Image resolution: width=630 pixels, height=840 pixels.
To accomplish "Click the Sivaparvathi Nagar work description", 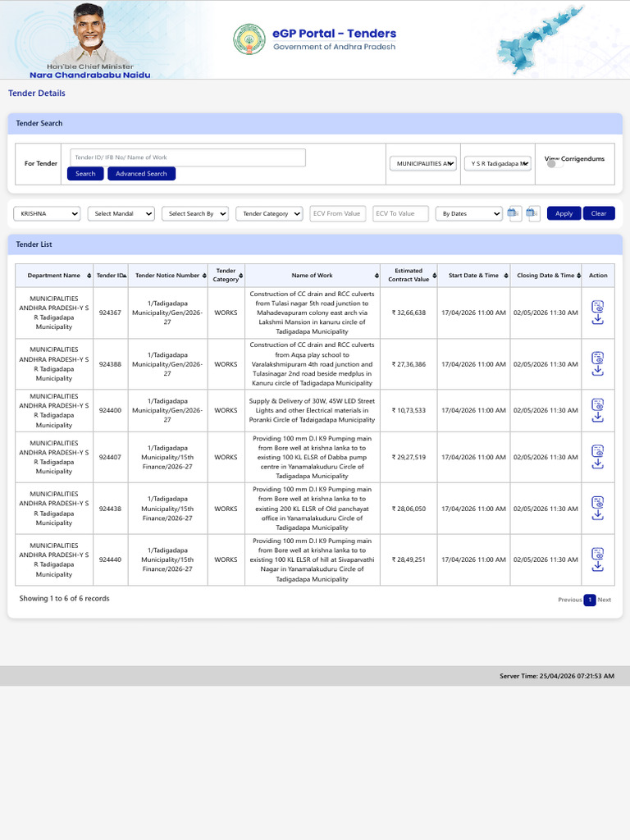I will [312, 559].
